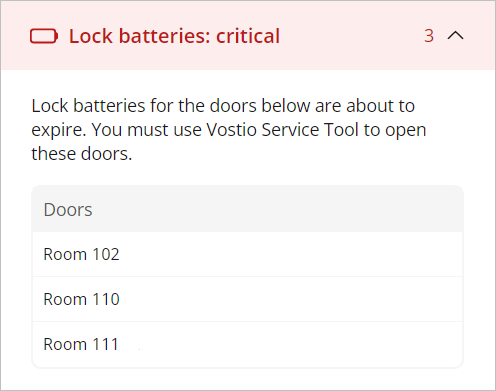The image size is (496, 391).
Task: Click the alert count number 3
Action: (429, 36)
